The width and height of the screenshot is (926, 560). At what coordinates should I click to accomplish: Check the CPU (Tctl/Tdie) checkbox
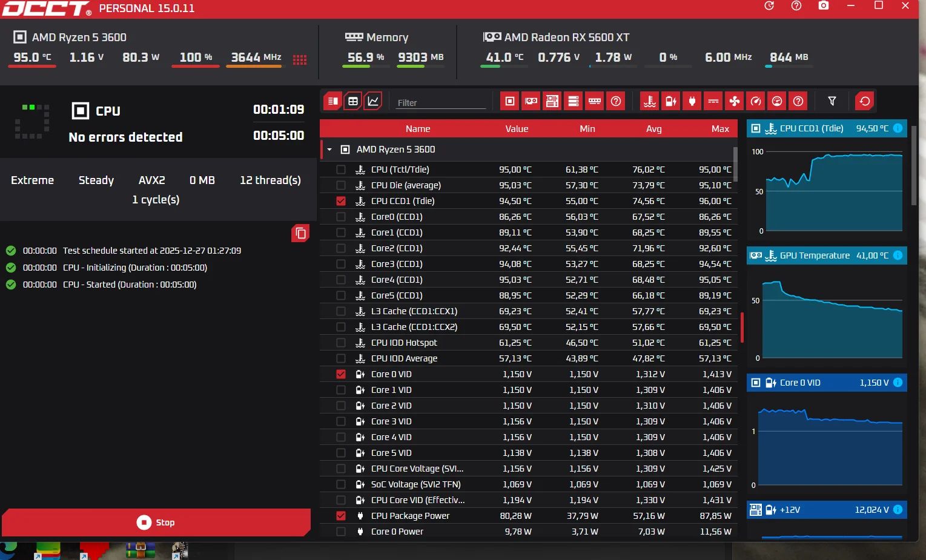tap(341, 170)
